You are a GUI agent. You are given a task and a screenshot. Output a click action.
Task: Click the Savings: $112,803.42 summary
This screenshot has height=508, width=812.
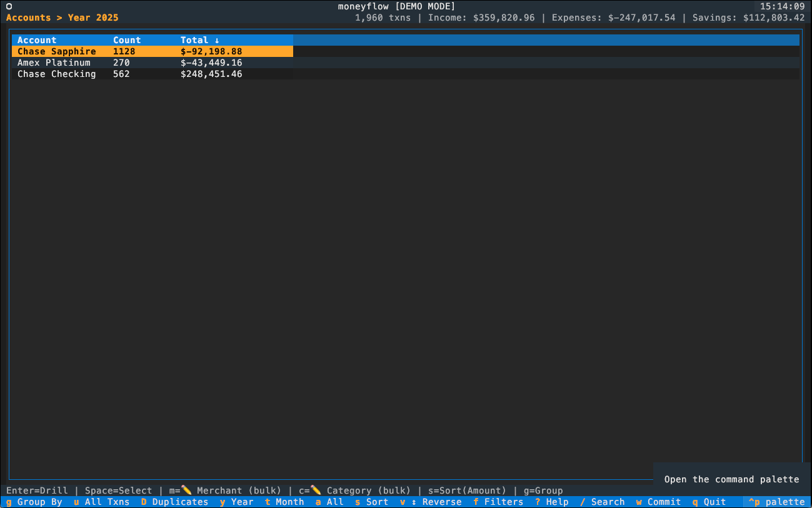[x=749, y=18]
